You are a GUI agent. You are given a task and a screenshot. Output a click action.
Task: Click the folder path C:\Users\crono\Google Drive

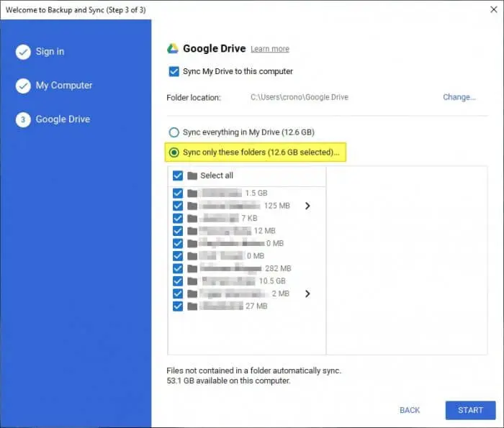(x=300, y=97)
